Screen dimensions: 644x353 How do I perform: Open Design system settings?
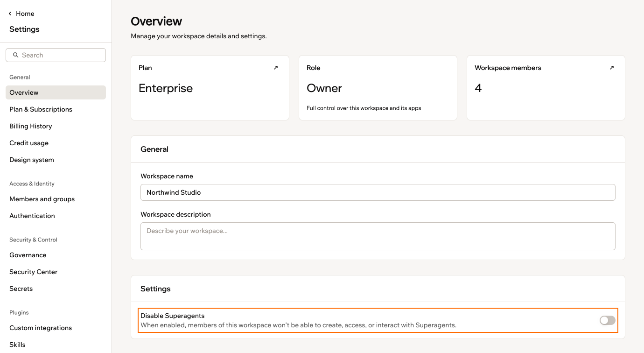click(x=56, y=160)
